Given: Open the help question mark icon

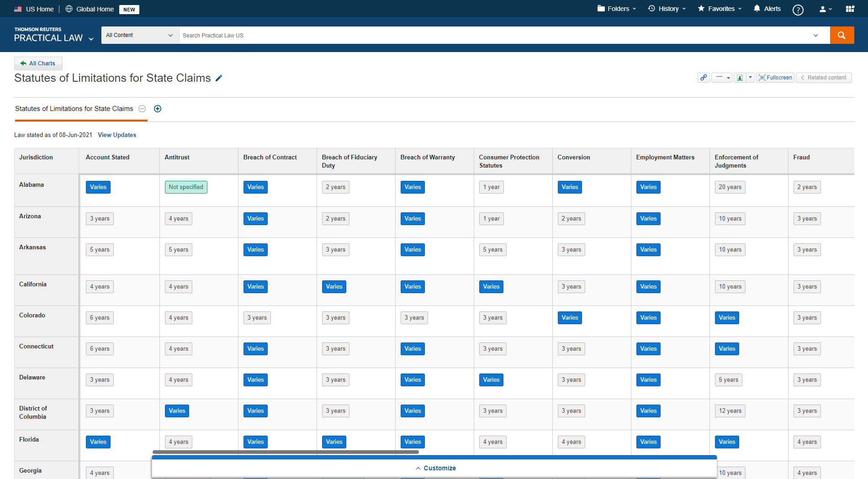Looking at the screenshot, I should [798, 10].
